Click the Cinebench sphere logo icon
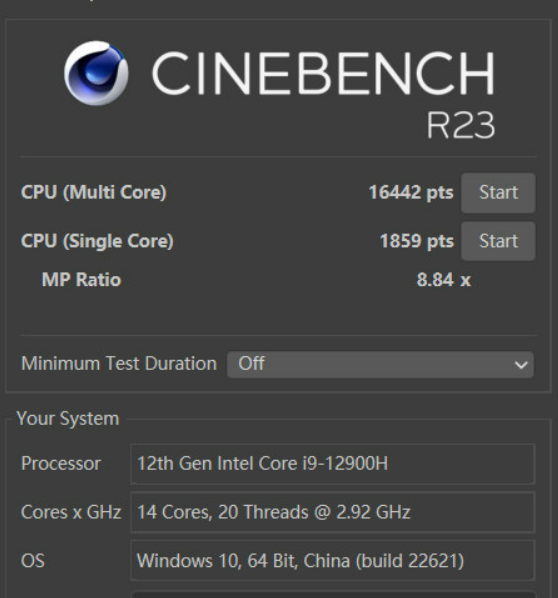 pyautogui.click(x=96, y=73)
